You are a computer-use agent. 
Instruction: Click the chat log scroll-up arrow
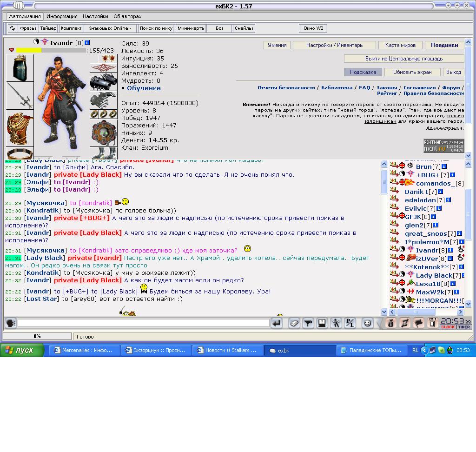384,164
